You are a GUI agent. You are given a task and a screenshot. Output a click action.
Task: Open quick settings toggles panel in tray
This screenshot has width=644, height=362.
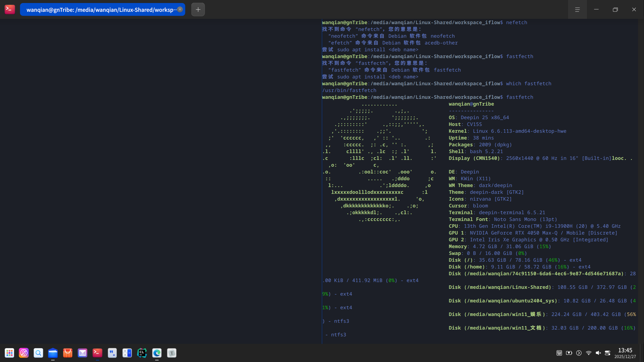point(608,353)
